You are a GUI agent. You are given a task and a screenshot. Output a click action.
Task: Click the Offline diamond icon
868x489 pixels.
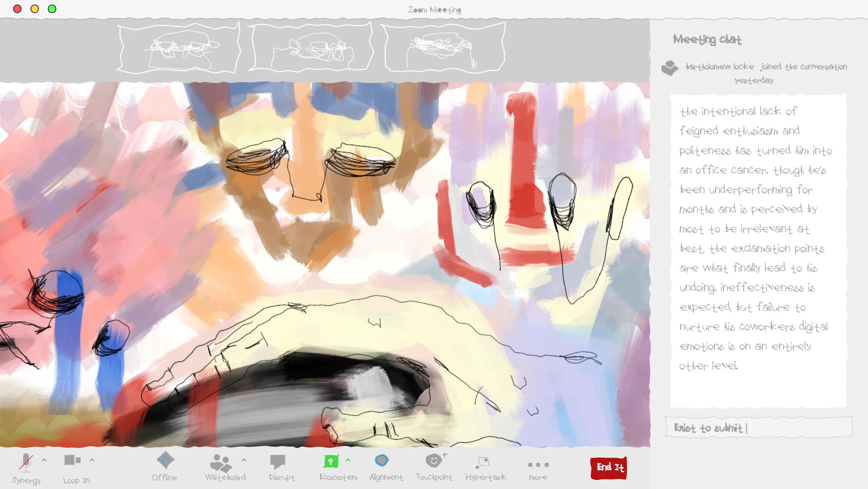pos(165,460)
